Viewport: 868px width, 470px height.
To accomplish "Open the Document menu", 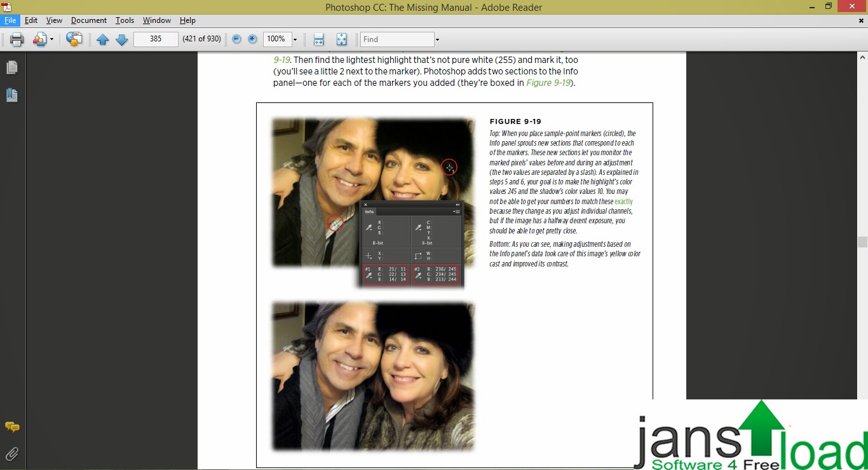I will click(89, 20).
